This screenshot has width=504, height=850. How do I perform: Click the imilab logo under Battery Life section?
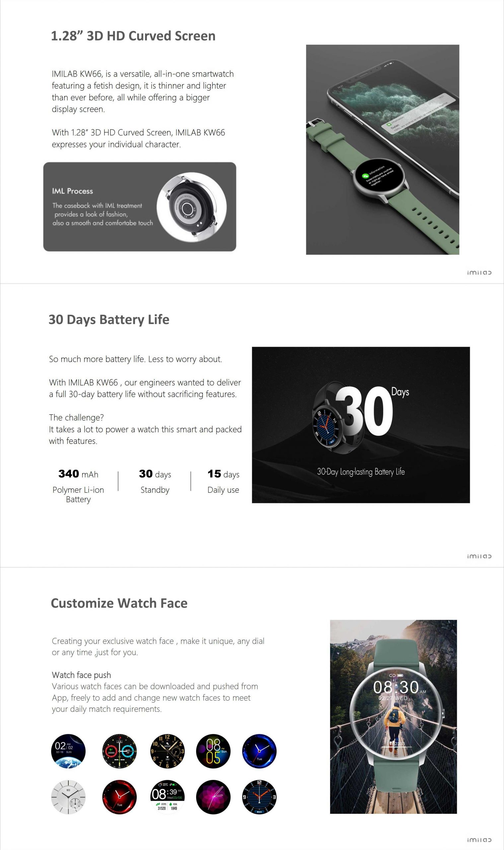(x=479, y=556)
